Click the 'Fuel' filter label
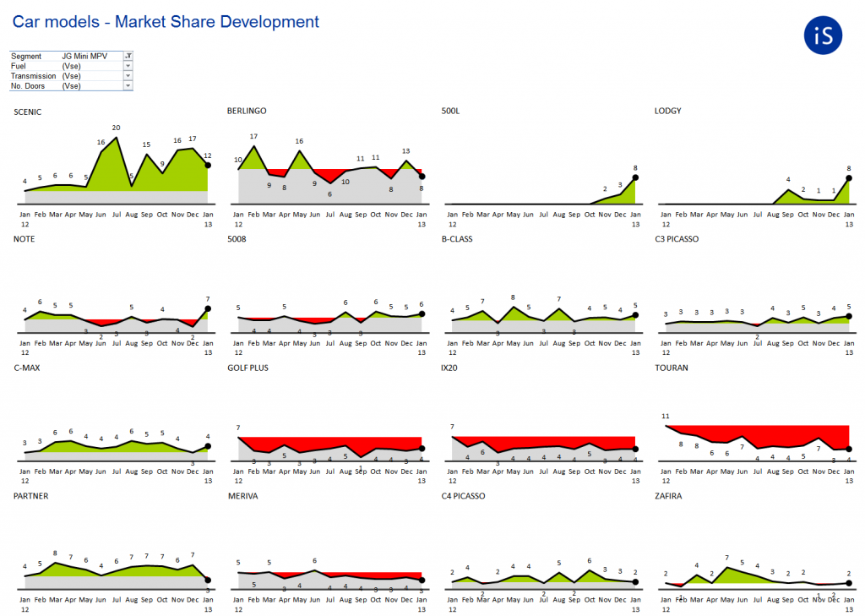The height and width of the screenshot is (616, 865). (19, 66)
